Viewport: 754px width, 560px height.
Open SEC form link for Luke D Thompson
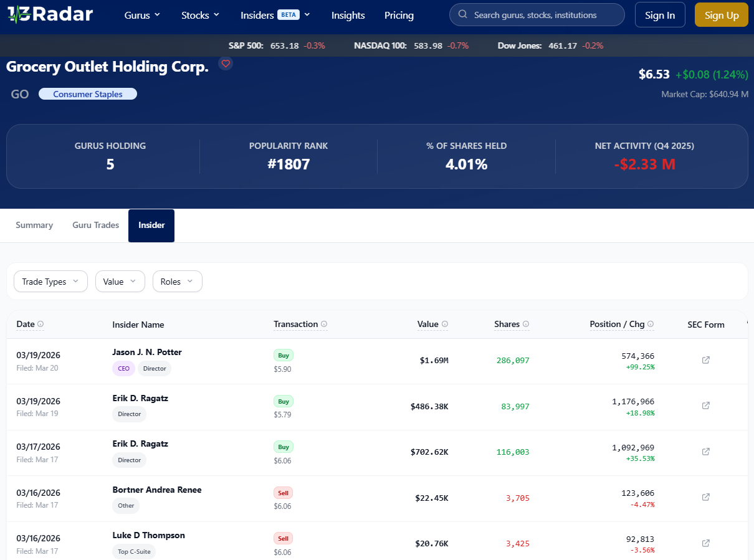pyautogui.click(x=706, y=543)
